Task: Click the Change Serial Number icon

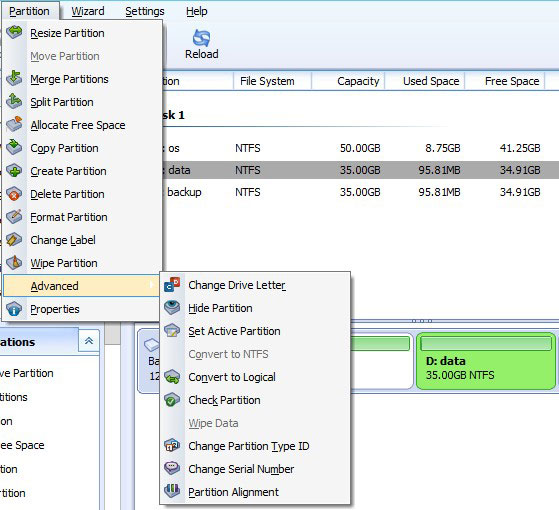Action: [x=172, y=469]
